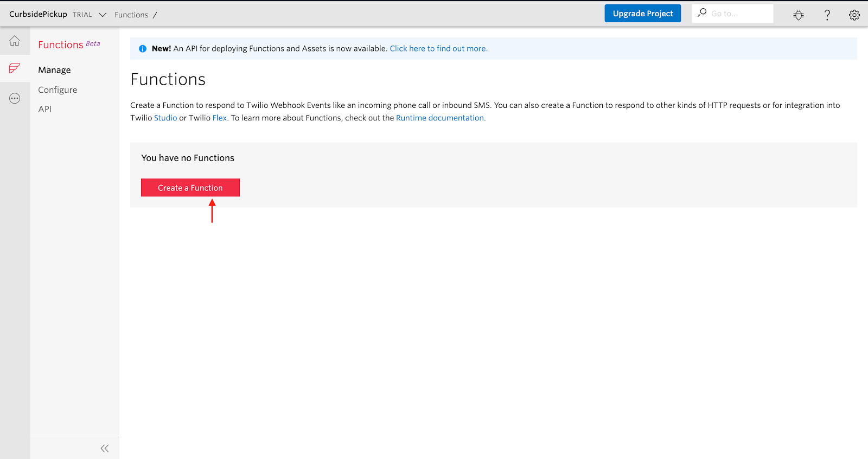The width and height of the screenshot is (868, 459).
Task: Click the 'You have no Functions' text
Action: pos(188,158)
